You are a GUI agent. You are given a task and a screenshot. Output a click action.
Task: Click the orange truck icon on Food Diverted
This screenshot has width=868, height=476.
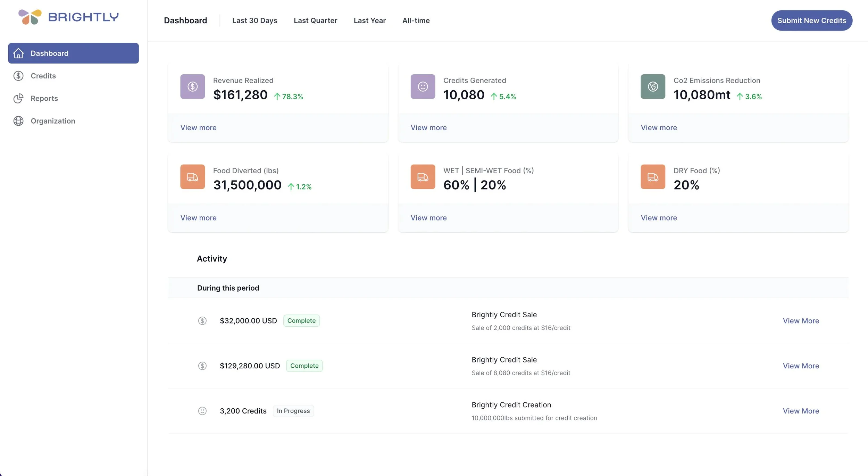point(192,177)
